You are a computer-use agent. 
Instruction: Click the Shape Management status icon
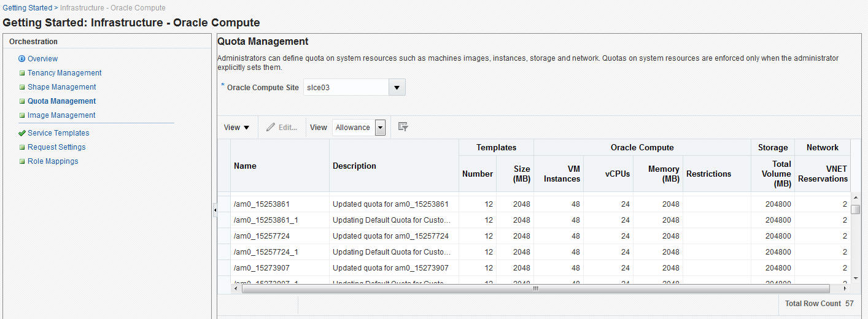pyautogui.click(x=22, y=87)
